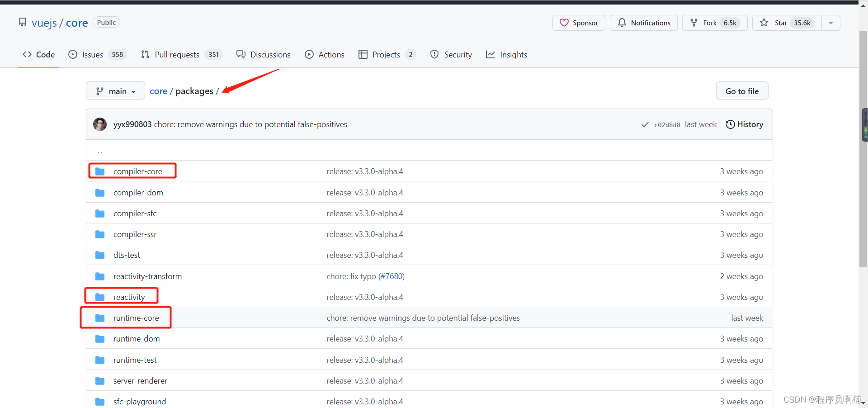Open the Security tab
Image resolution: width=868 pixels, height=408 pixels.
[451, 55]
